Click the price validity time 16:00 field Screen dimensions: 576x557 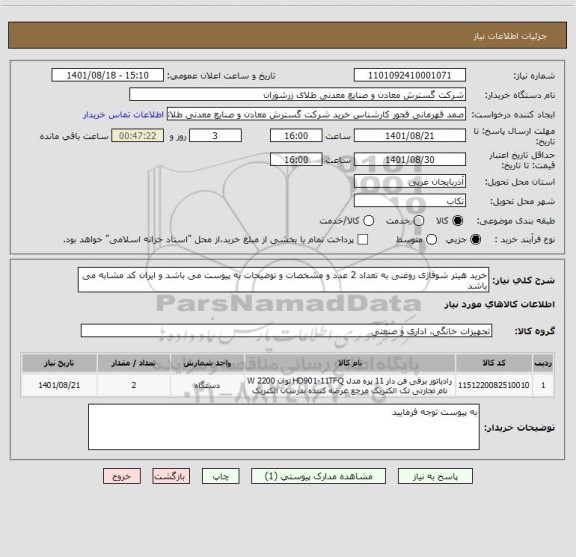click(x=296, y=159)
